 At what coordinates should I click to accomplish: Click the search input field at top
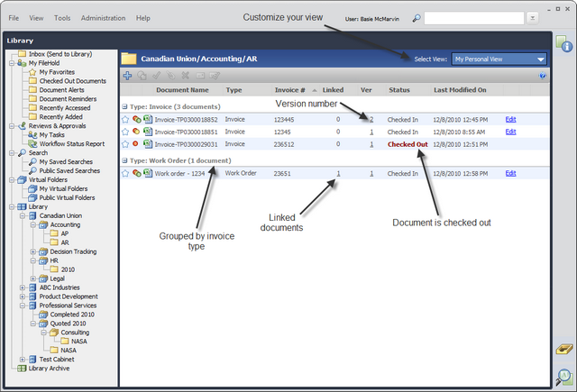pos(472,18)
